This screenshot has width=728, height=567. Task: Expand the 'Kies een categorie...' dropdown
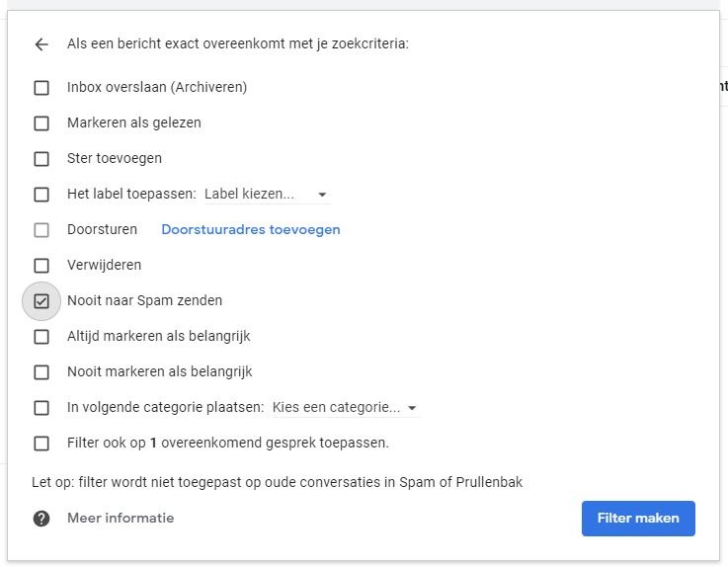pyautogui.click(x=336, y=408)
